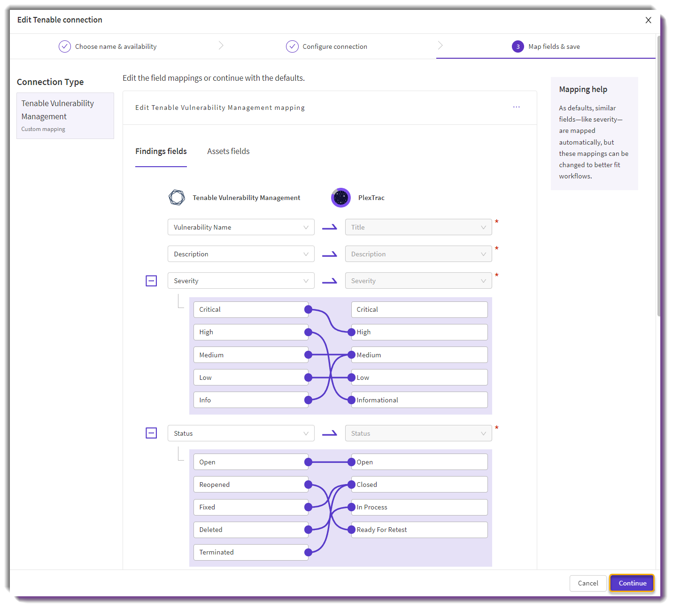Click connector dot on Tenable Reopened status
This screenshot has width=680, height=616.
click(308, 485)
